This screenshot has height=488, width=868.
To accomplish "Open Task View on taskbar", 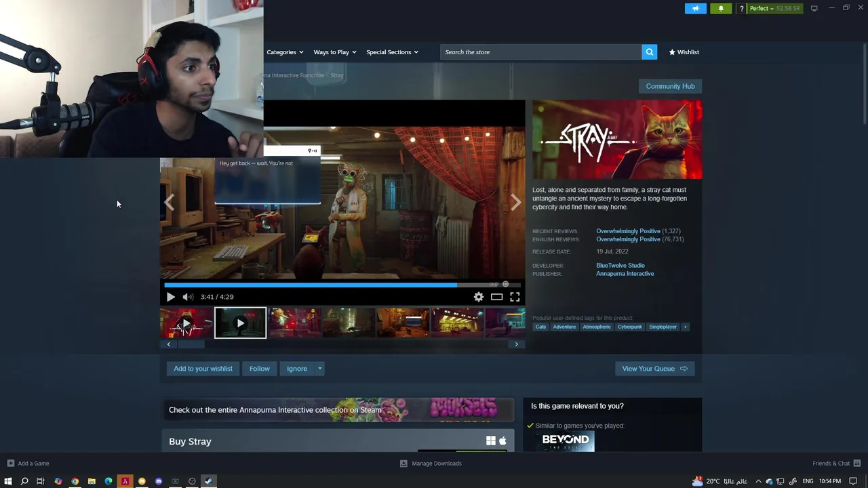I will 41,481.
